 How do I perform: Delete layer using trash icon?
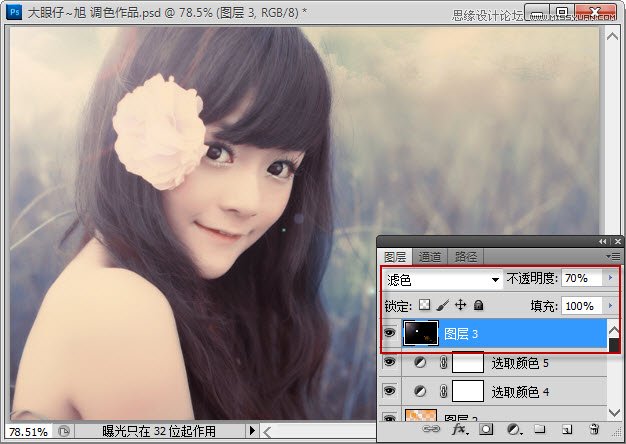[594, 429]
